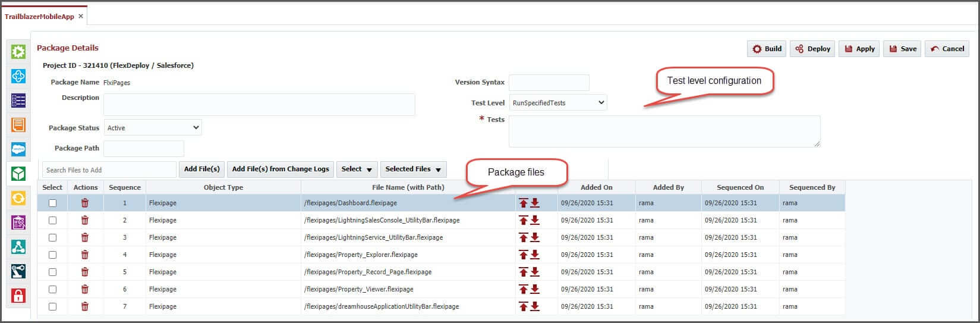Open the red padlock security sidebar icon
The height and width of the screenshot is (323, 980).
coord(18,296)
